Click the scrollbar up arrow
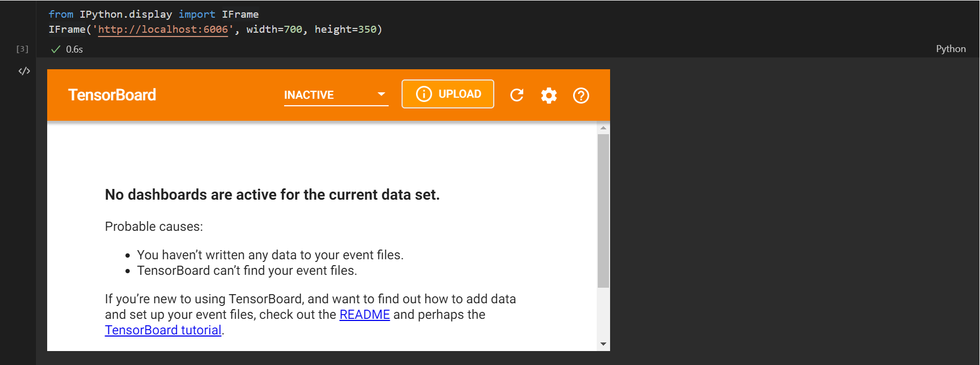980x365 pixels. 603,128
